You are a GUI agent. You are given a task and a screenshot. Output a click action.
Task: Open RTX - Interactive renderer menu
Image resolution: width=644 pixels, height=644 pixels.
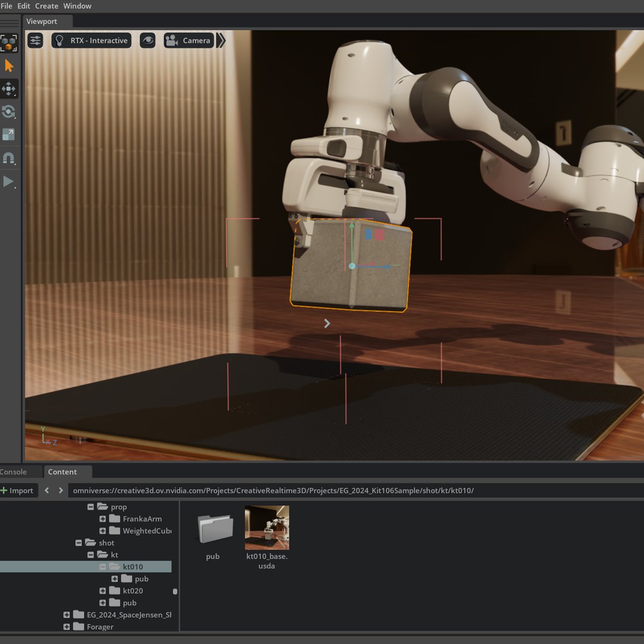pyautogui.click(x=91, y=40)
